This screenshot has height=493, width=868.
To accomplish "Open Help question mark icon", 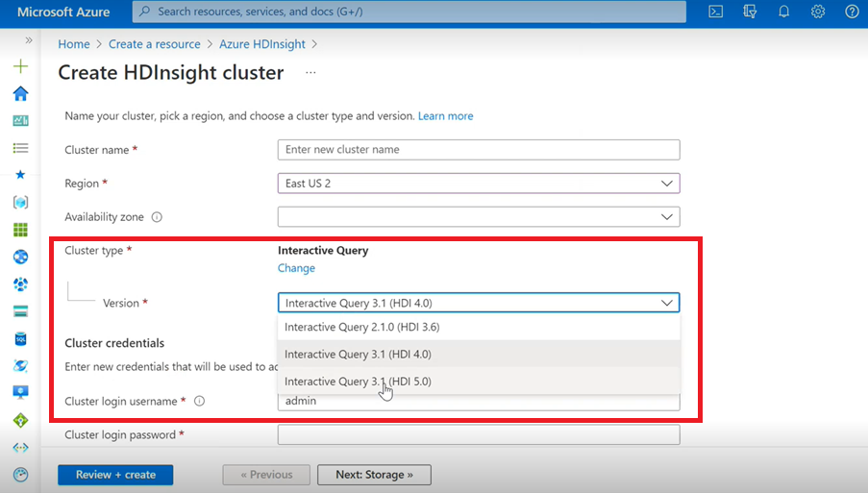I will point(852,12).
